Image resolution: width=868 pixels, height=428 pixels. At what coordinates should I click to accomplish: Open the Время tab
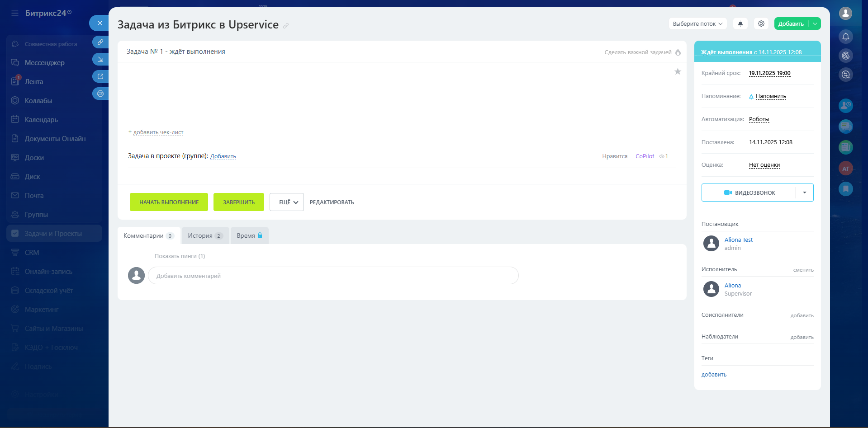[x=249, y=235]
